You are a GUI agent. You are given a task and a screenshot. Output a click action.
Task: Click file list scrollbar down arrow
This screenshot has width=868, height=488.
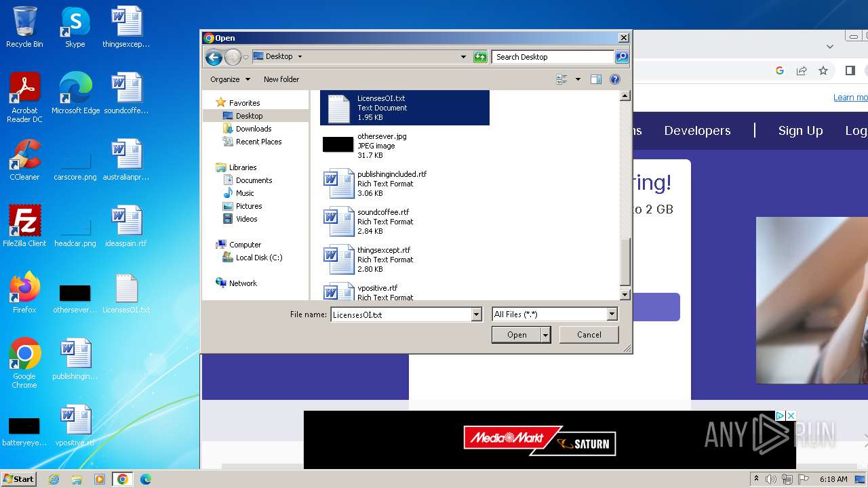click(625, 295)
